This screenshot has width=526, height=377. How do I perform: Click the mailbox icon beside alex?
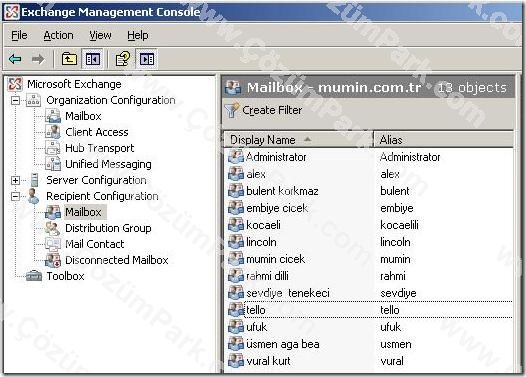click(x=236, y=174)
